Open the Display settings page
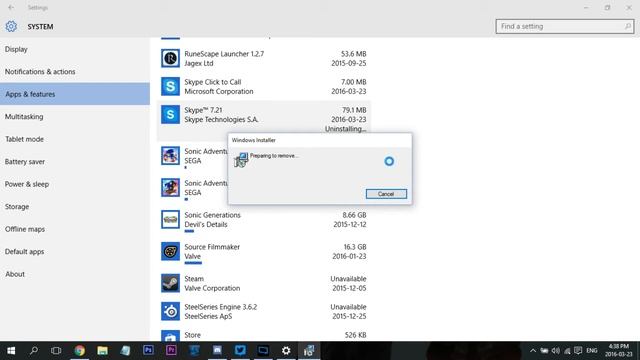This screenshot has width=640, height=360. click(75, 49)
